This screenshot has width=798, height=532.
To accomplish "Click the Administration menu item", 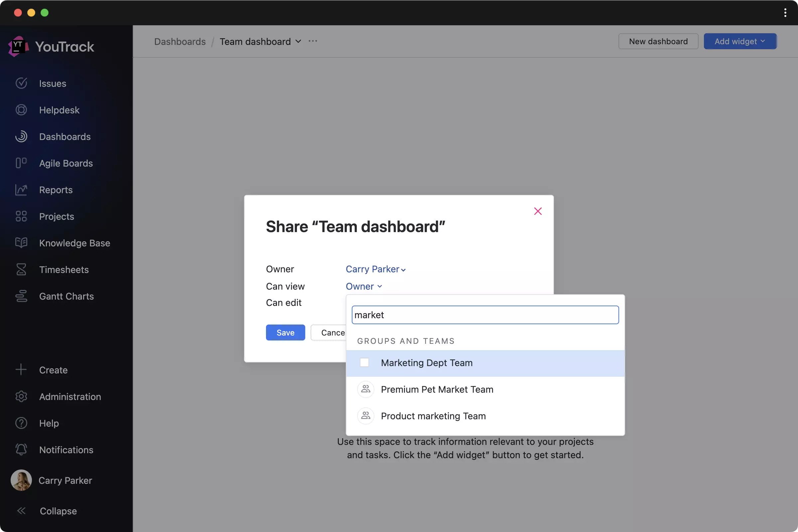I will (69, 397).
